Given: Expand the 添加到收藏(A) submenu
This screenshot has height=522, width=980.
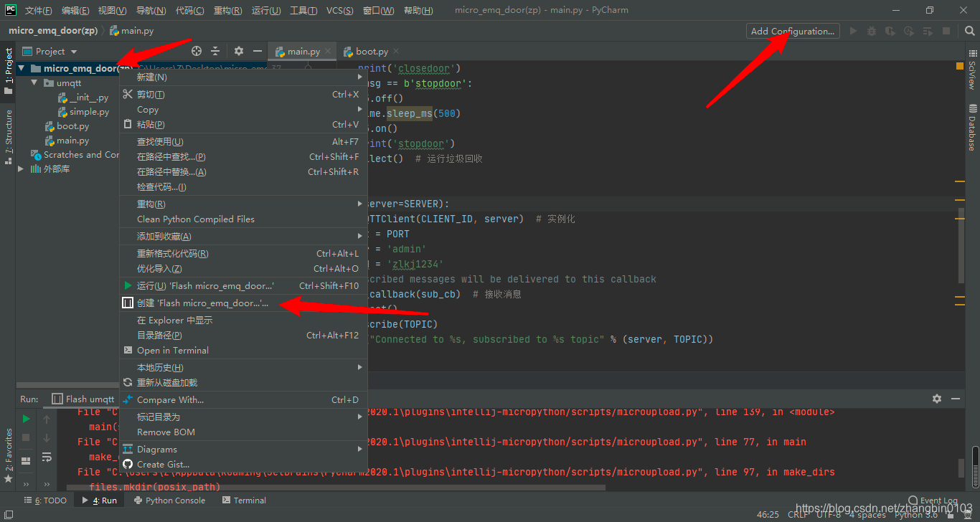Looking at the screenshot, I should pos(243,237).
